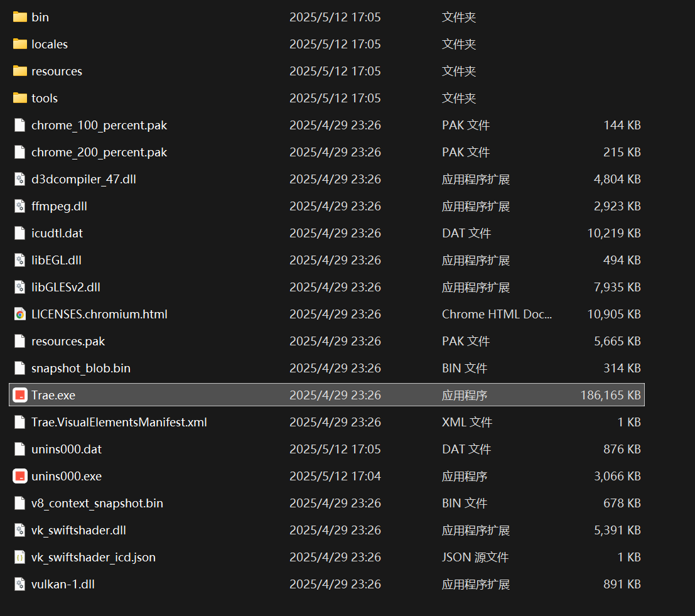Click the BIN 文件 type of snapshot_blob.bin

tap(465, 368)
